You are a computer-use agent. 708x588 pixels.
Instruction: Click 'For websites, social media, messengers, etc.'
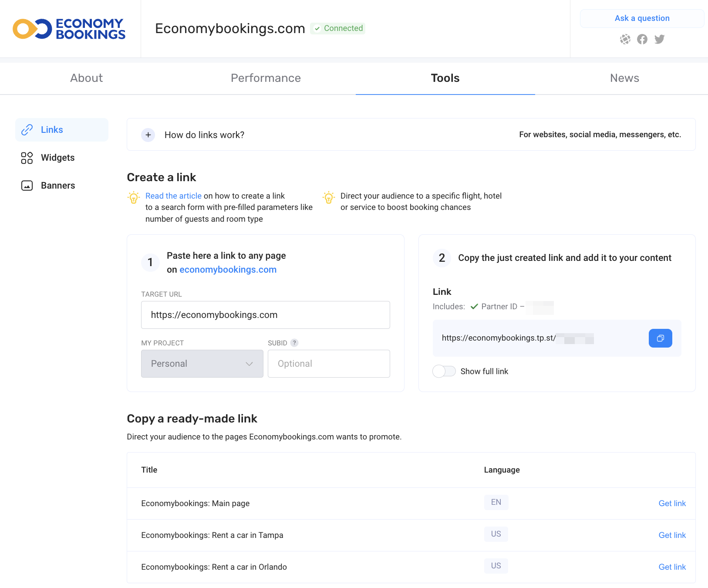click(x=600, y=135)
